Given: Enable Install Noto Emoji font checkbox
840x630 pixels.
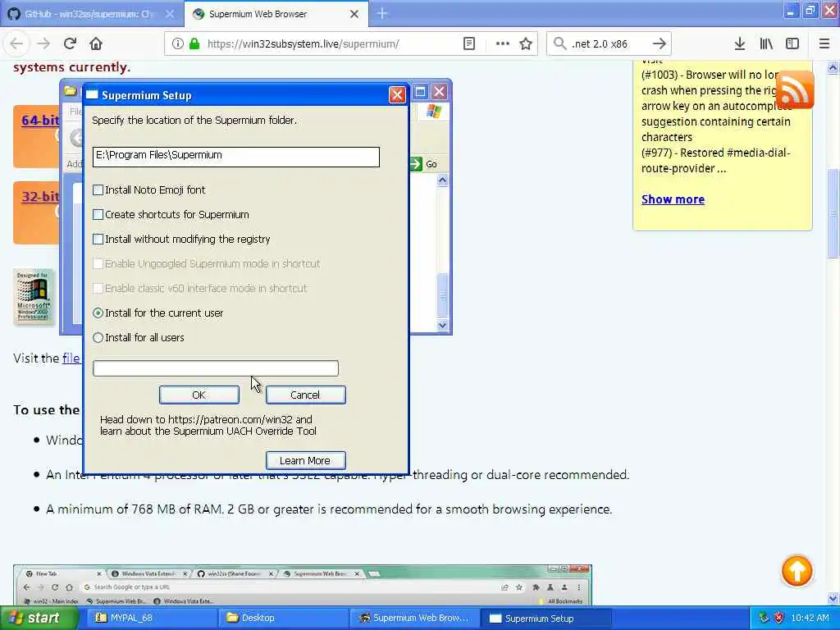Looking at the screenshot, I should click(x=98, y=189).
